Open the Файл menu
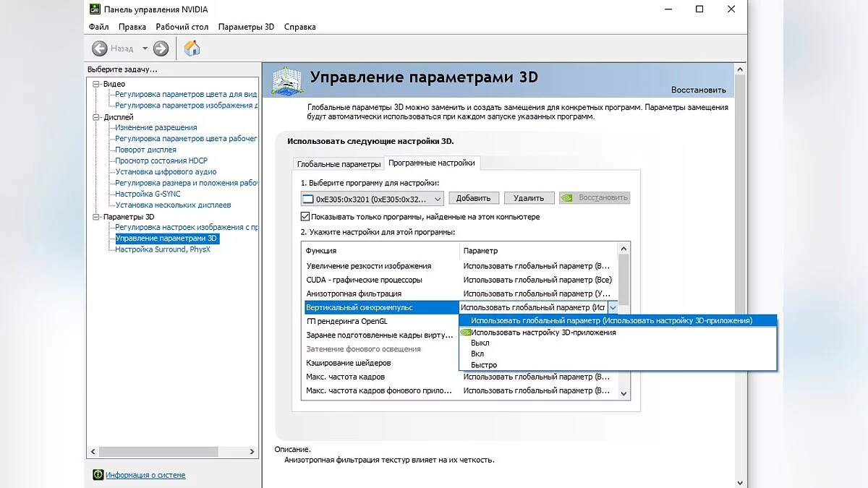 [98, 27]
